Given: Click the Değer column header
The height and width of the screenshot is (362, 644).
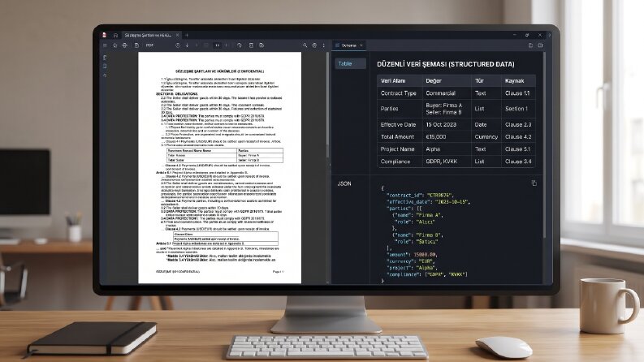Looking at the screenshot, I should coord(447,80).
